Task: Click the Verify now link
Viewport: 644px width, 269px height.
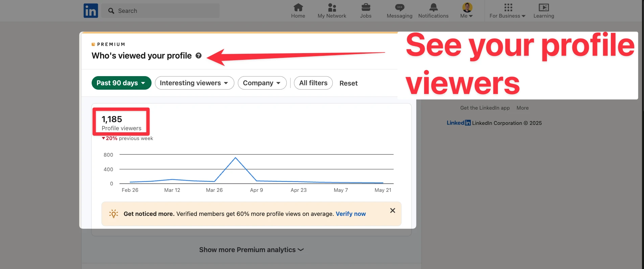Action: click(x=351, y=214)
